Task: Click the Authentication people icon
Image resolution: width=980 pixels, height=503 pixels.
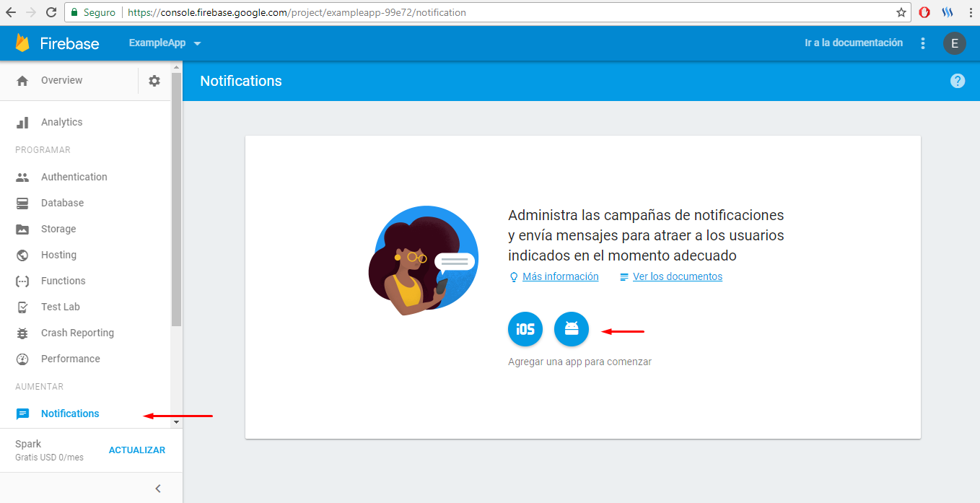Action: point(22,177)
